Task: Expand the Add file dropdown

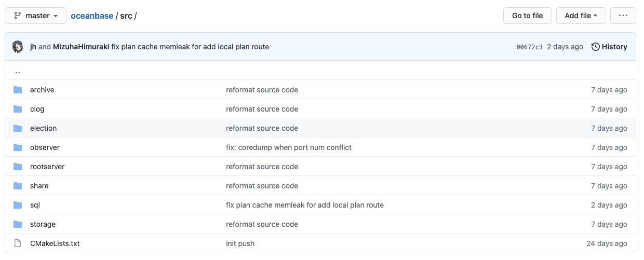Action: [581, 16]
